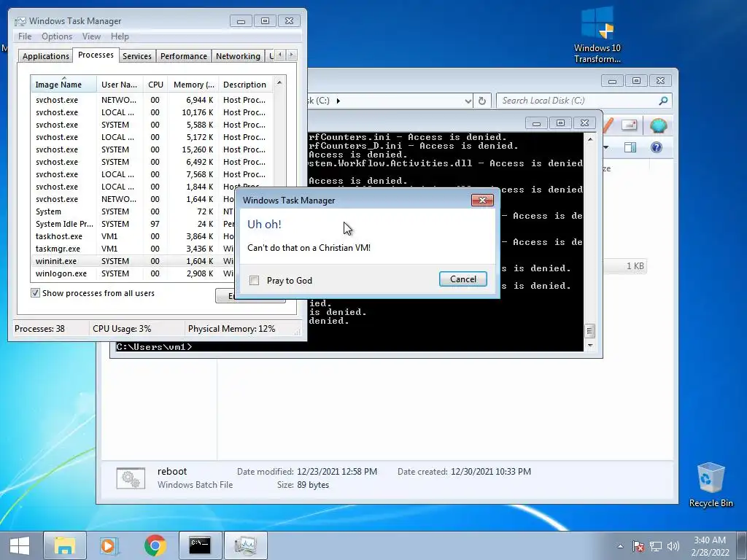The width and height of the screenshot is (747, 560).
Task: Open the Recycle Bin desktop icon
Action: coord(711,485)
